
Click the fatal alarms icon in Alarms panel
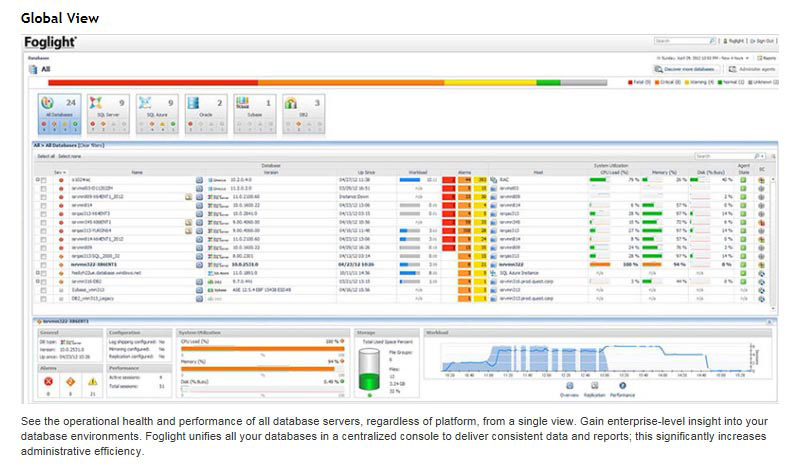[48, 381]
